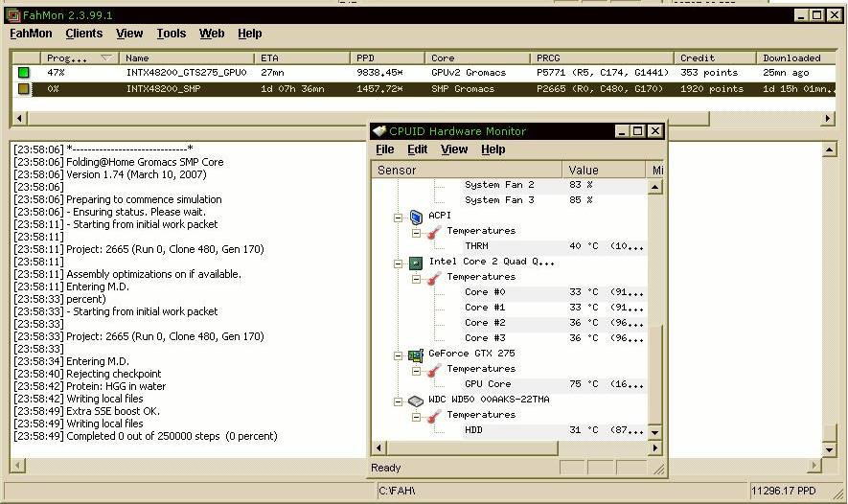This screenshot has width=848, height=504.
Task: Click Sensor column header in Hardware Monitor
Action: tap(467, 170)
